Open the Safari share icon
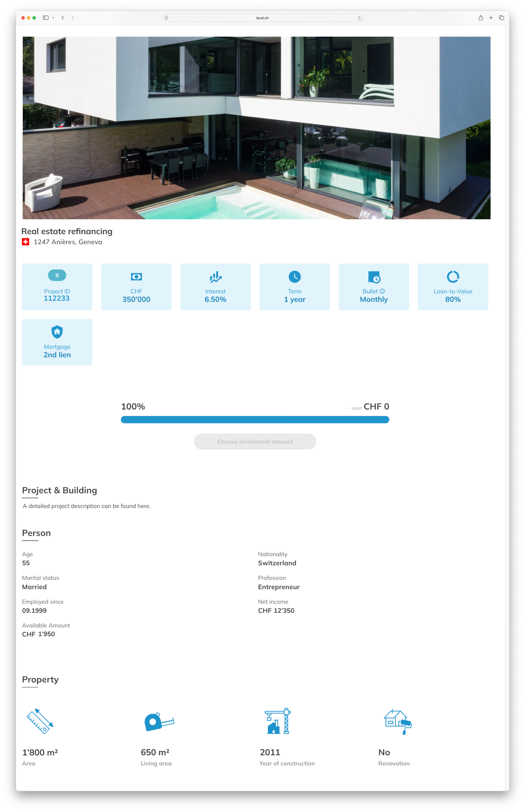The width and height of the screenshot is (525, 812). (481, 18)
